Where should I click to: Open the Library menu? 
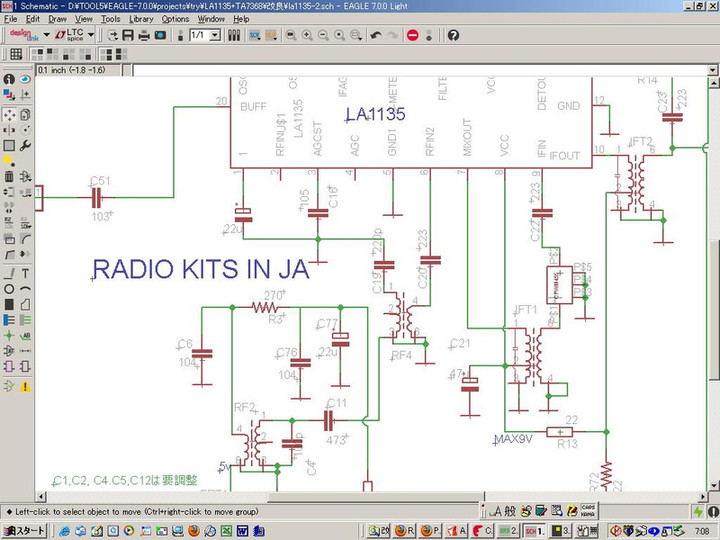coord(141,18)
